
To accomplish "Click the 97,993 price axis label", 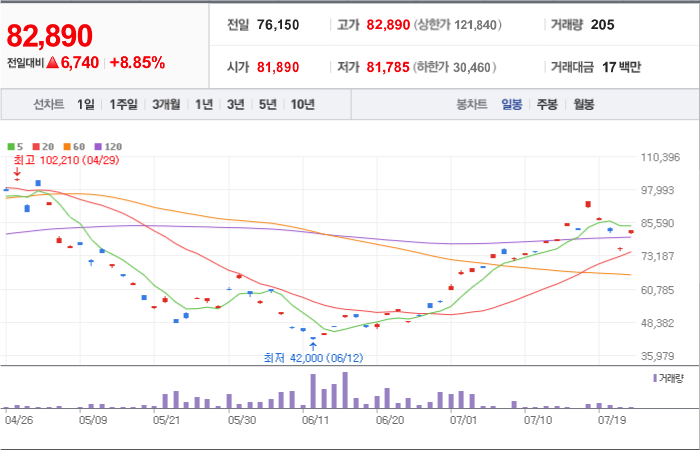I will point(660,190).
